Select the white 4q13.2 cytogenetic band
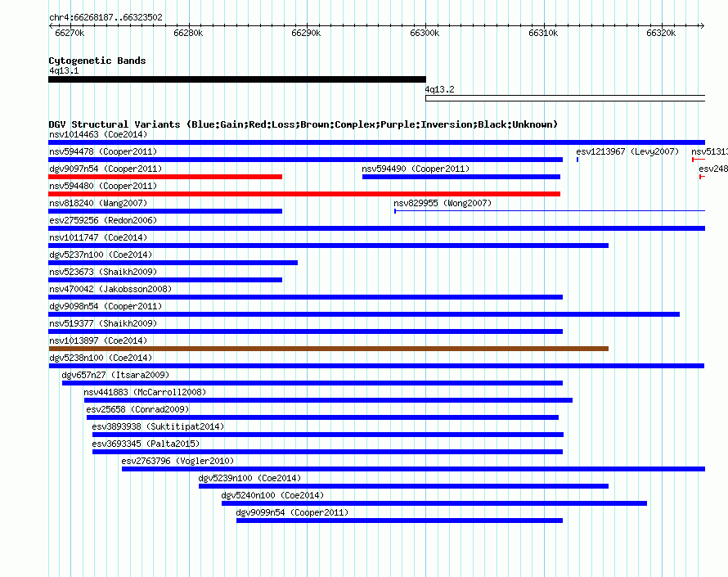 tap(565, 98)
